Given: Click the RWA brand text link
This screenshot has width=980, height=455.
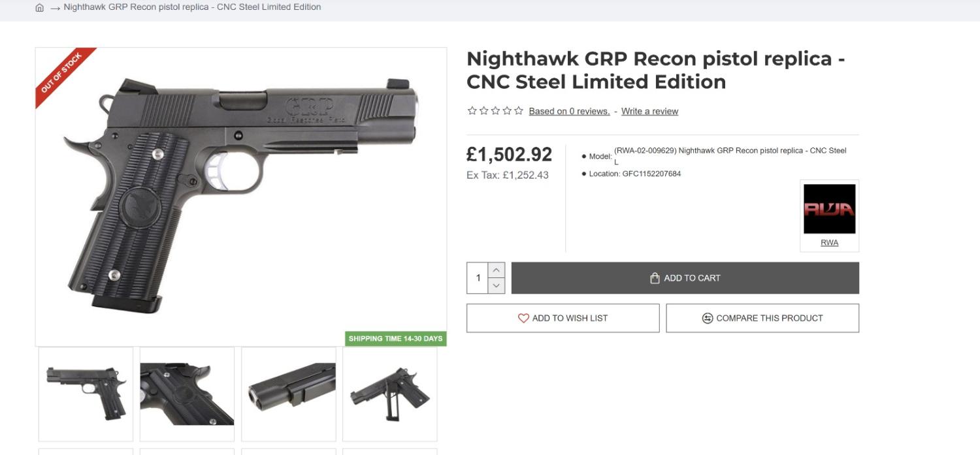Looking at the screenshot, I should (829, 243).
